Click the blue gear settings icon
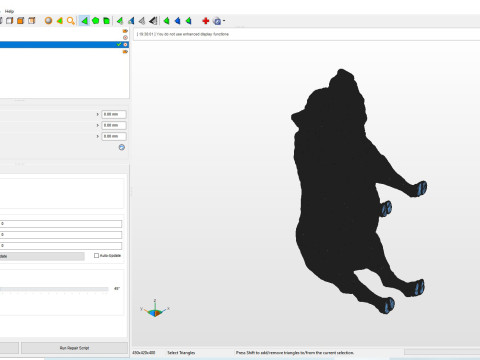 (217, 21)
